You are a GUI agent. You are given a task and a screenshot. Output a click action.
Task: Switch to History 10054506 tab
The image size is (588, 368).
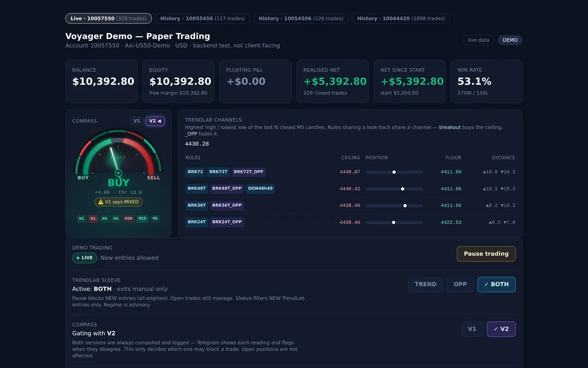coord(301,19)
